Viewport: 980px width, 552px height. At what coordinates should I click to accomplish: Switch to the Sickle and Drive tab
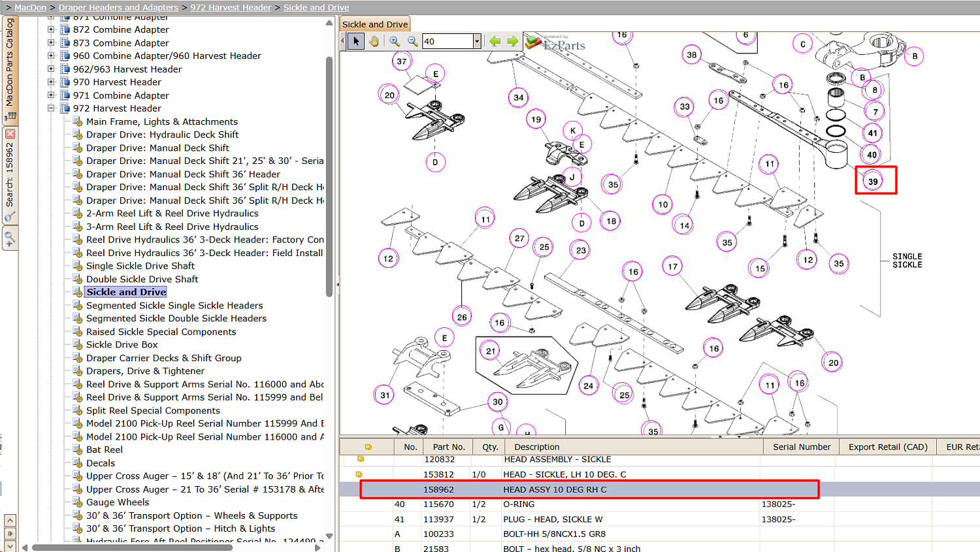(375, 24)
